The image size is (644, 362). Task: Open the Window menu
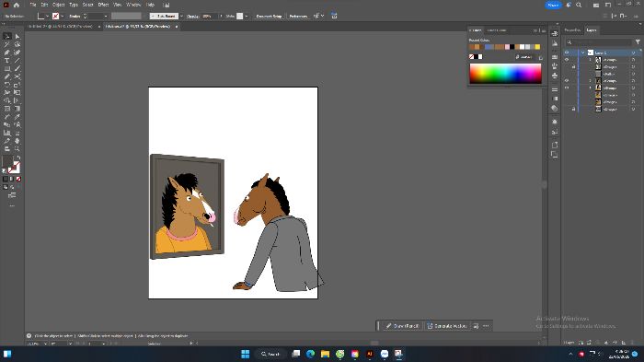coord(133,5)
